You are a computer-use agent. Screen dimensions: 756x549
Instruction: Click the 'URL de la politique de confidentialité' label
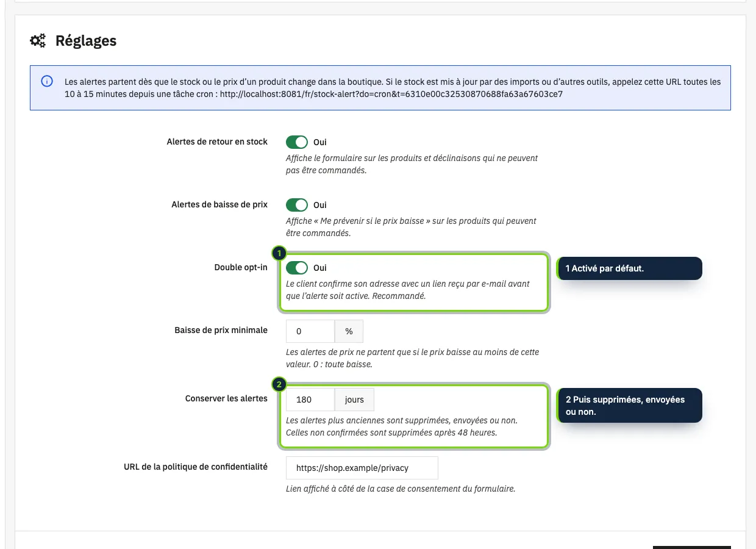coord(196,467)
